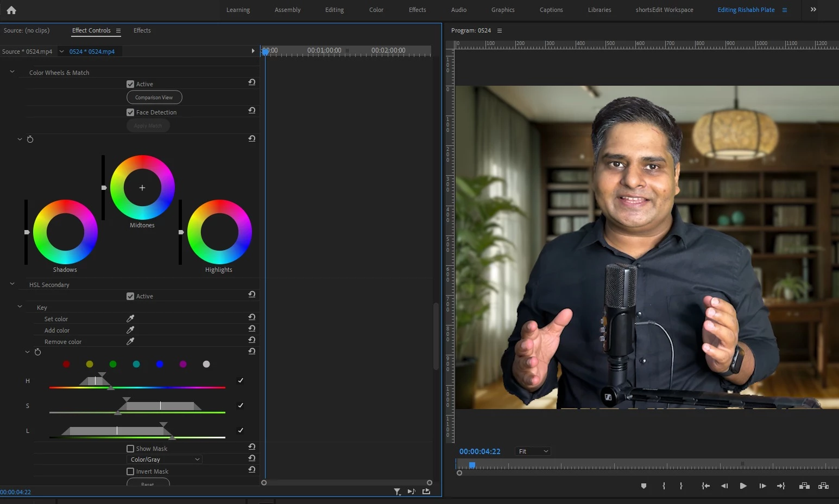Go to In point
Viewport: 839px width, 504px height.
(x=705, y=486)
